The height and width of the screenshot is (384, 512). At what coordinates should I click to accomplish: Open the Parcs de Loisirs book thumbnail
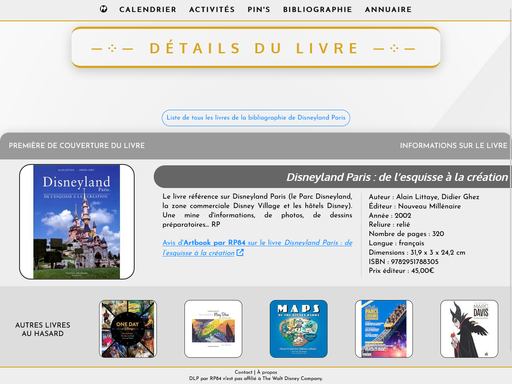(384, 329)
